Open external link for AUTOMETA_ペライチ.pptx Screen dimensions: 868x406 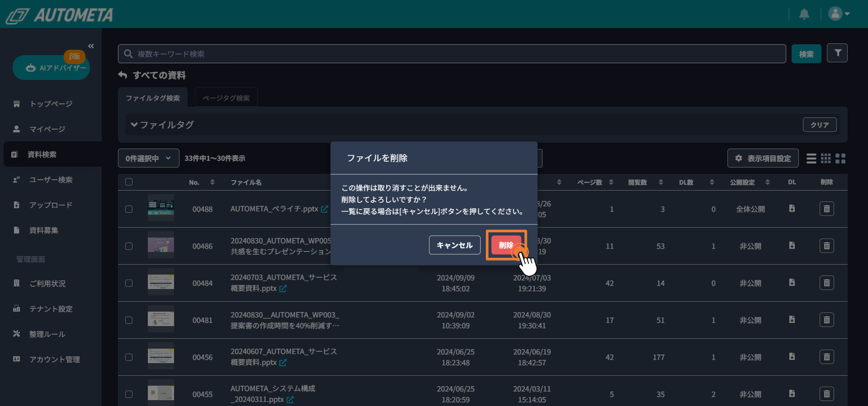[x=324, y=209]
